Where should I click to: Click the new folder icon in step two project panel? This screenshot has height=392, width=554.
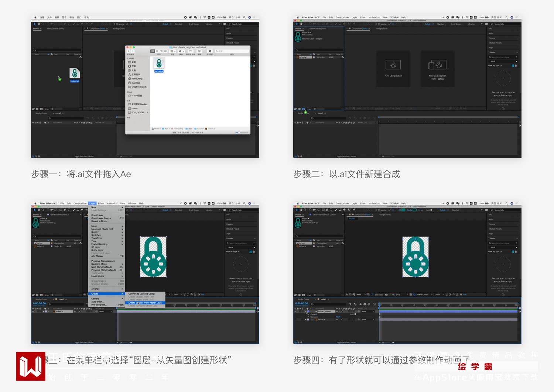[300, 109]
